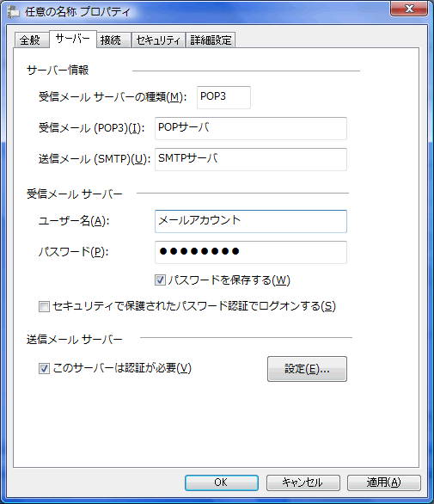Viewport: 434px width, 504px height.
Task: Click the キャンセル button
Action: 303,482
